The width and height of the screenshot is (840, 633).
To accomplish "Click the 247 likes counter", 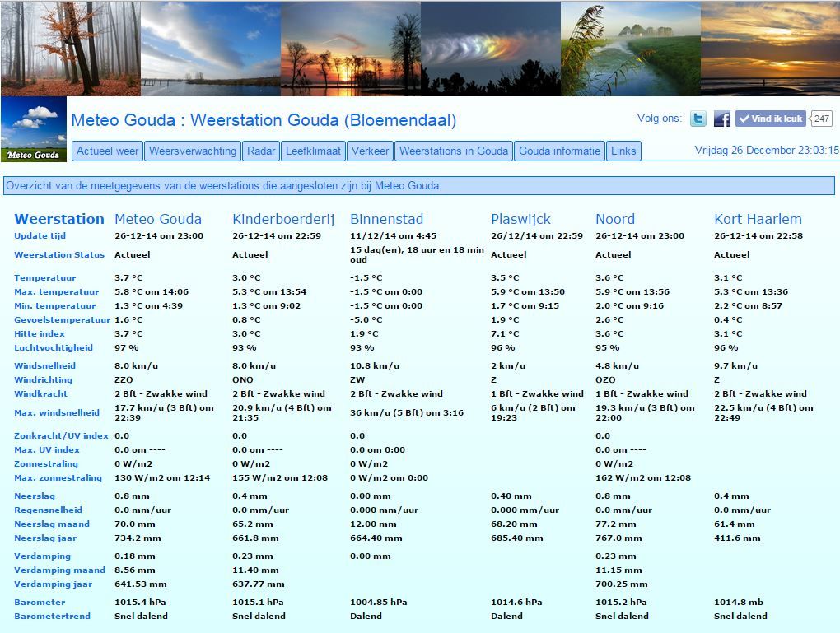I will click(821, 119).
